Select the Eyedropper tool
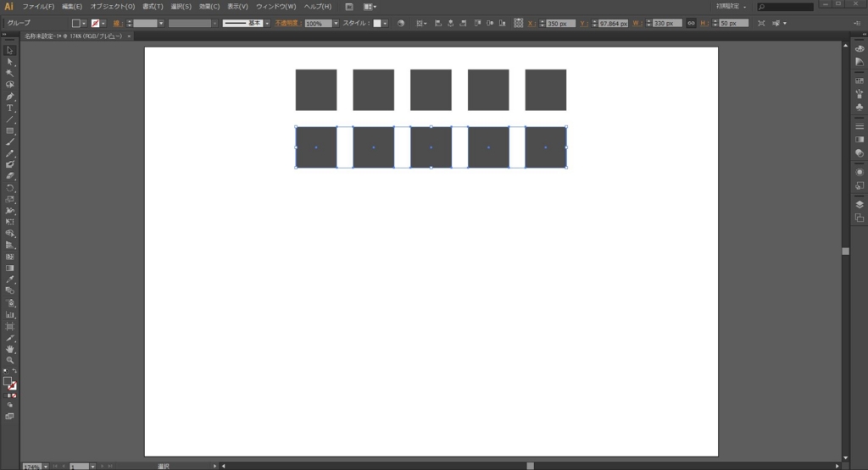 [9, 279]
